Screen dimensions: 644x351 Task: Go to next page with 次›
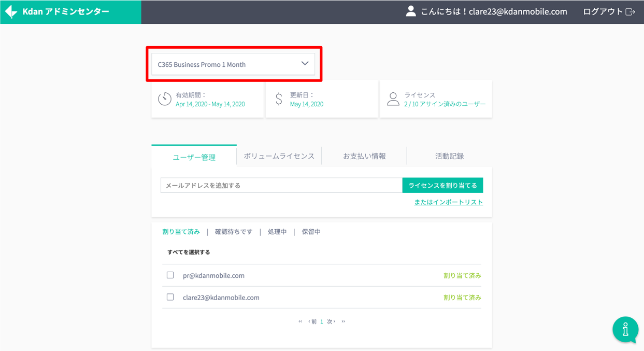point(331,321)
